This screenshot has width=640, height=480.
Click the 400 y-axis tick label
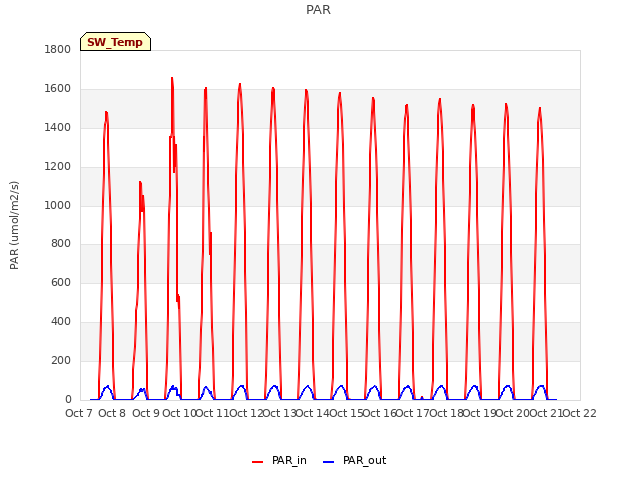(x=61, y=322)
